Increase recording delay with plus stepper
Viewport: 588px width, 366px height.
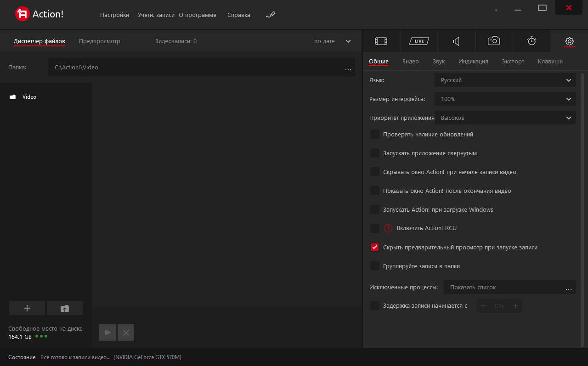(515, 306)
